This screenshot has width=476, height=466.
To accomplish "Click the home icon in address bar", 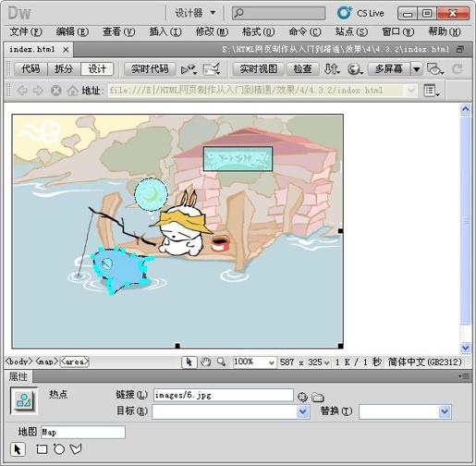I will [x=73, y=91].
